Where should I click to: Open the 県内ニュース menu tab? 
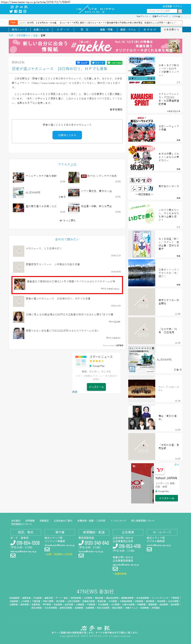point(19,30)
